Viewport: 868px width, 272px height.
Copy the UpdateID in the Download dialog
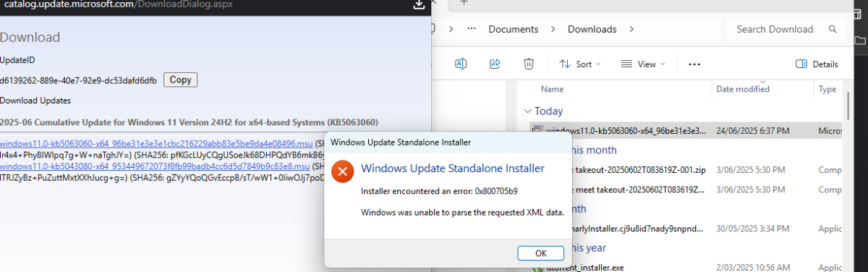click(x=180, y=80)
